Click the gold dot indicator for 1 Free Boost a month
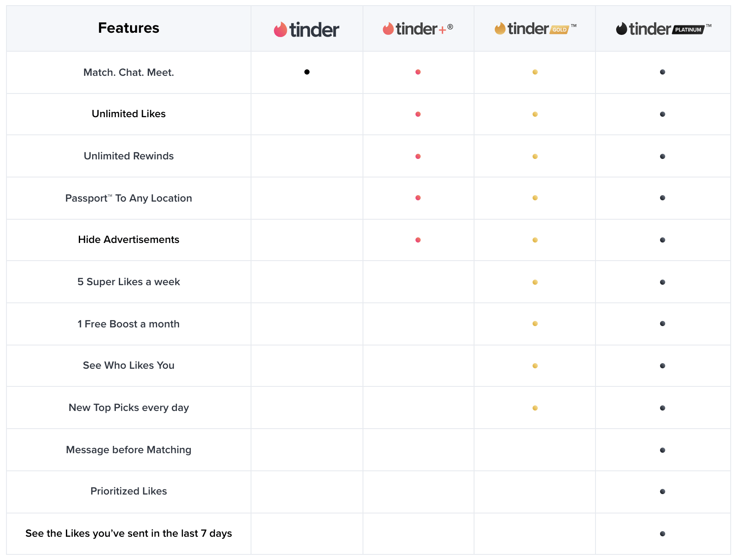The image size is (738, 560). point(534,324)
